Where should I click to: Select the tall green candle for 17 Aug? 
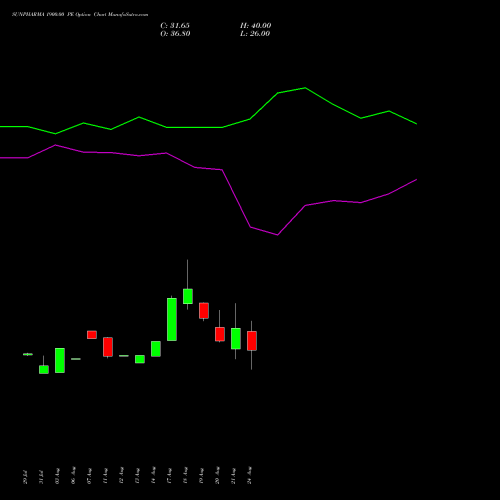[172, 319]
